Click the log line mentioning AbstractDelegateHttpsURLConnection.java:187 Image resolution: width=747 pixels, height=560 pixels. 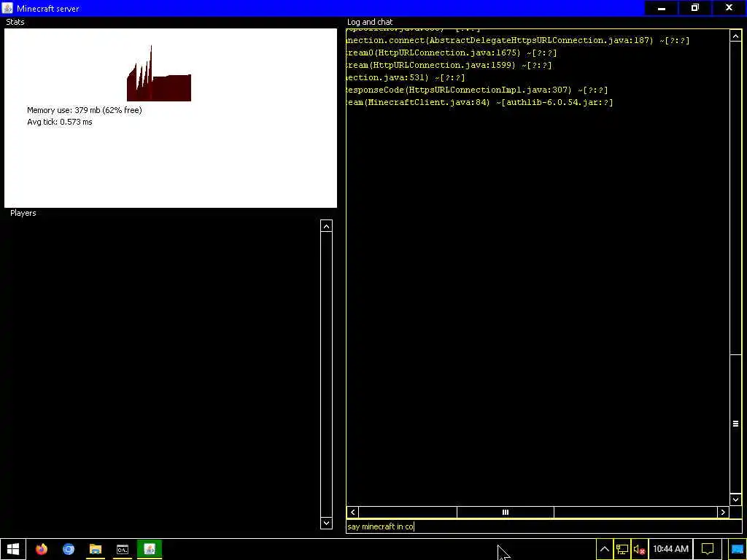pyautogui.click(x=518, y=41)
